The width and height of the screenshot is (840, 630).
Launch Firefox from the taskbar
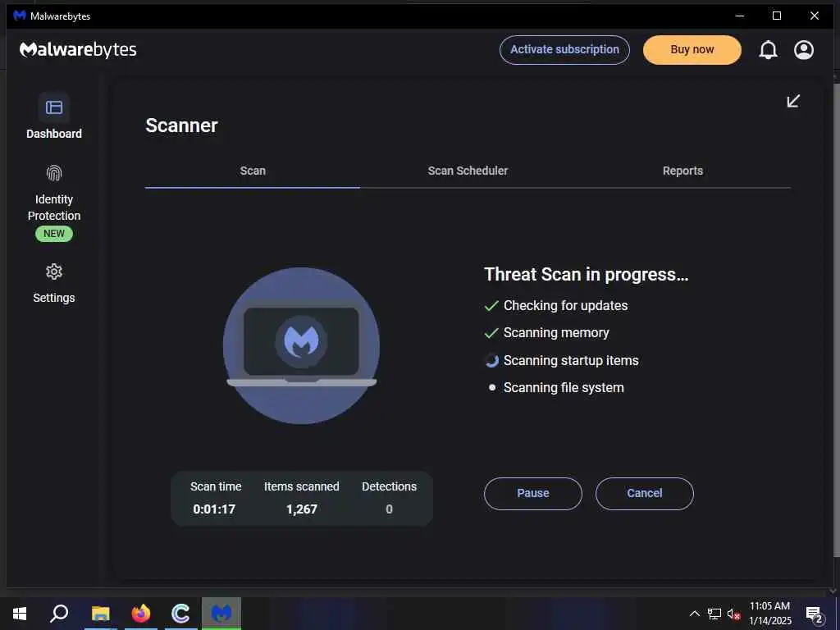click(141, 614)
